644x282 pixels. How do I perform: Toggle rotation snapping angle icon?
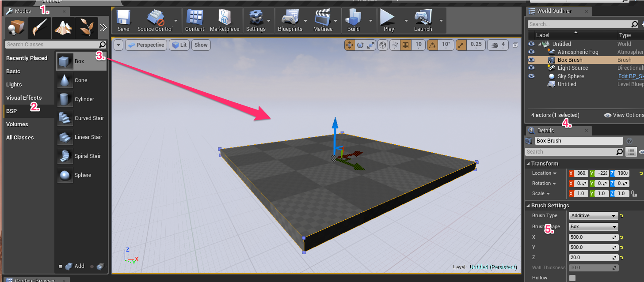pos(432,45)
